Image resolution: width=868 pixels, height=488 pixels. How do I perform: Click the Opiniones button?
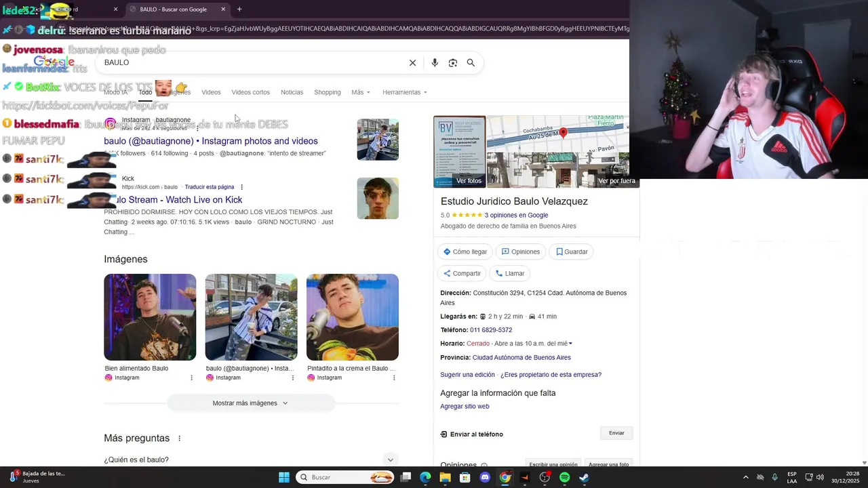521,251
